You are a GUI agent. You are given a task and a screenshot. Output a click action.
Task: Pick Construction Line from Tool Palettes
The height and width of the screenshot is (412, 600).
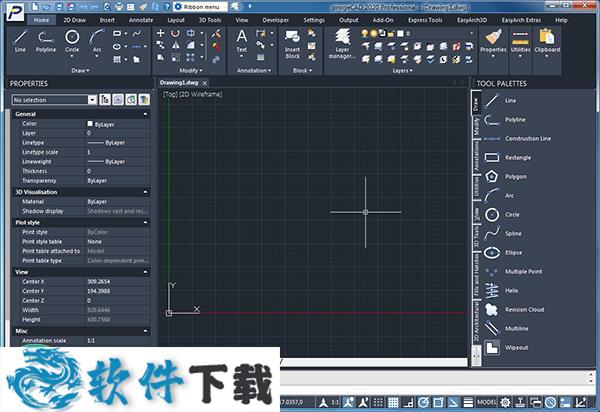tap(517, 138)
